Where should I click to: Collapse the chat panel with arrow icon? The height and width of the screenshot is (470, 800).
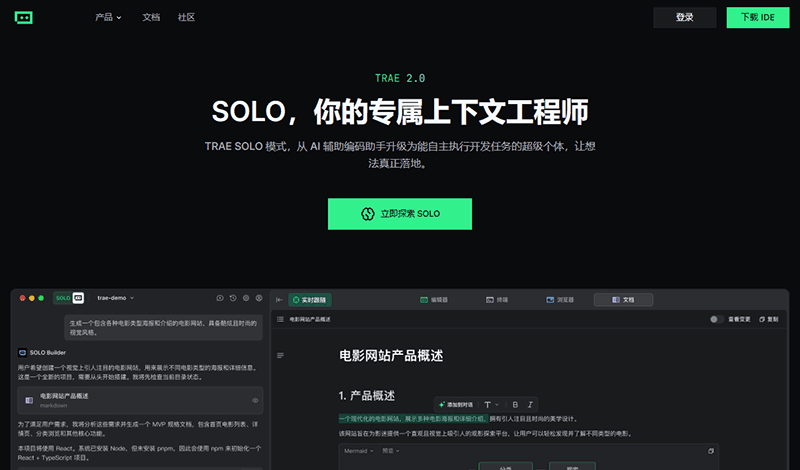279,300
